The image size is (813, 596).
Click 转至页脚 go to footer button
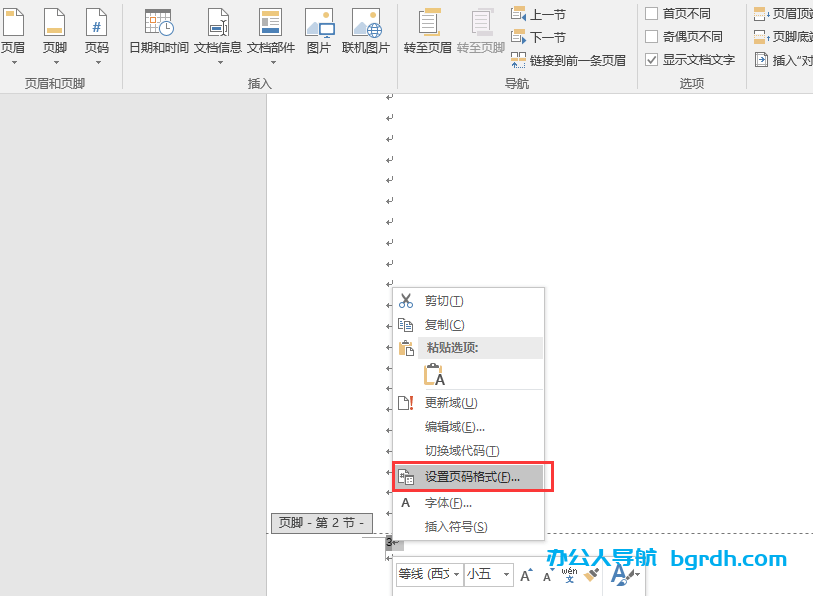[482, 30]
